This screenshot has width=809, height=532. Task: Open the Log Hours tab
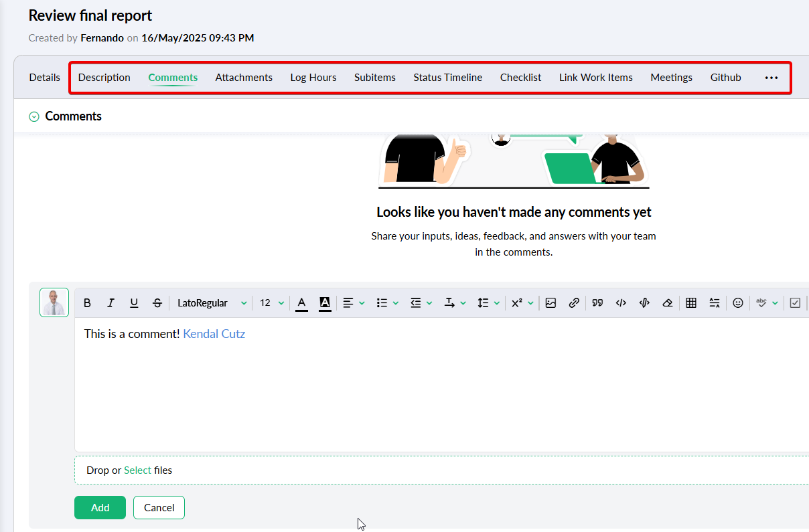313,78
